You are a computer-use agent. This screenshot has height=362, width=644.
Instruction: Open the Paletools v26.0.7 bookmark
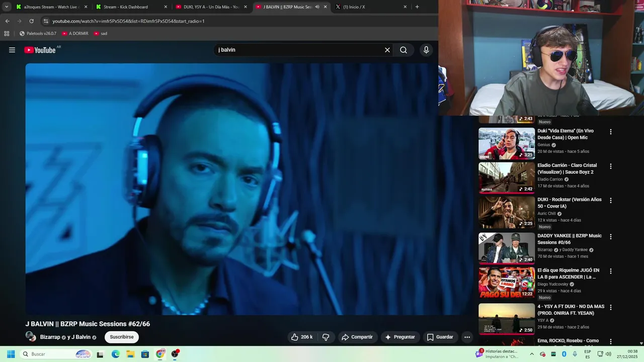(38, 34)
